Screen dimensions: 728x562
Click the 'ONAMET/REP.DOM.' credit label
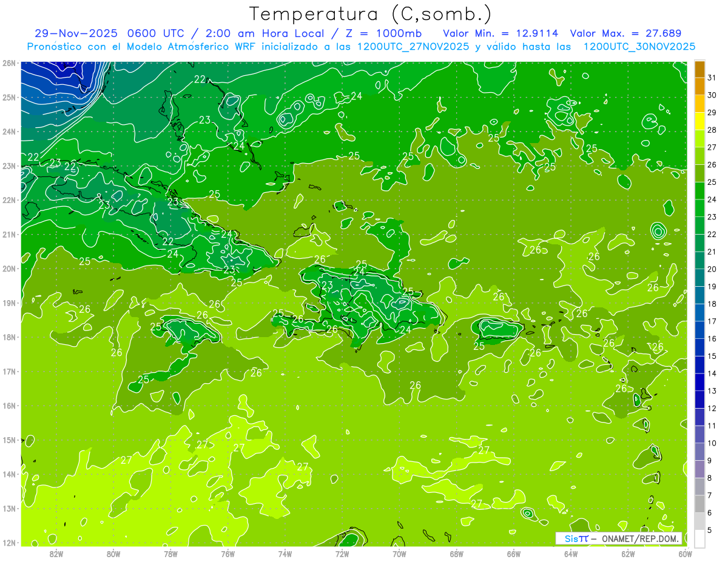[640, 538]
